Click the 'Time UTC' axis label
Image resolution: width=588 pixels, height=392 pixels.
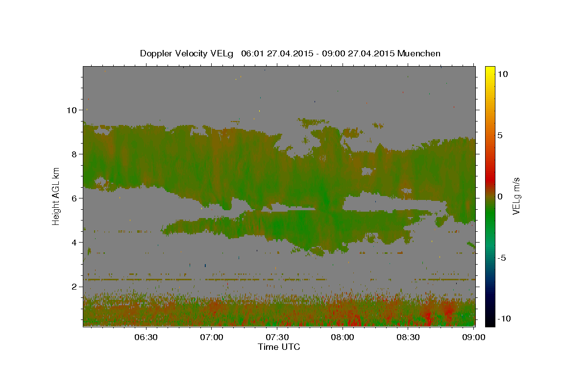(279, 347)
